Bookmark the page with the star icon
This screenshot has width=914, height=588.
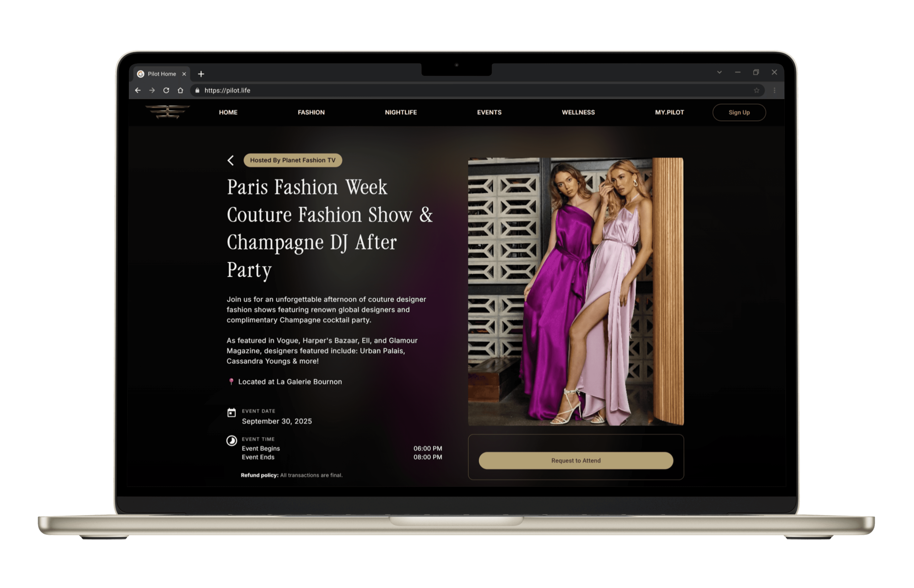[756, 90]
